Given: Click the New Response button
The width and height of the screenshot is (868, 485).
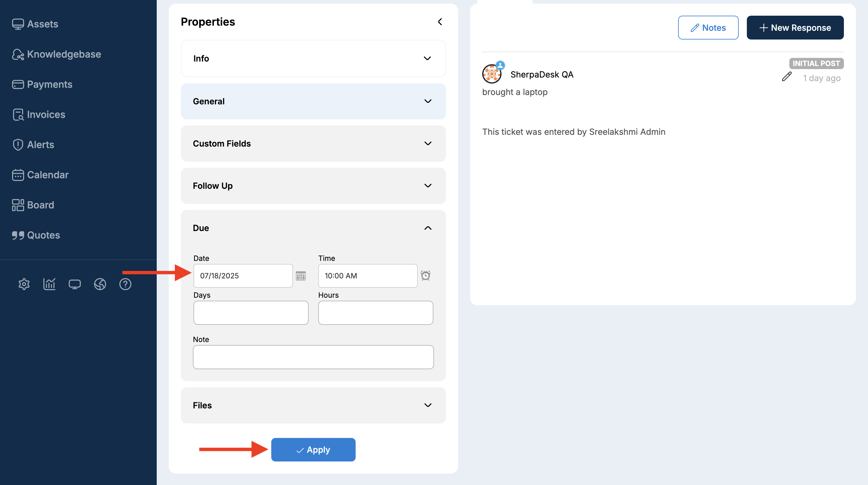Looking at the screenshot, I should (x=795, y=28).
